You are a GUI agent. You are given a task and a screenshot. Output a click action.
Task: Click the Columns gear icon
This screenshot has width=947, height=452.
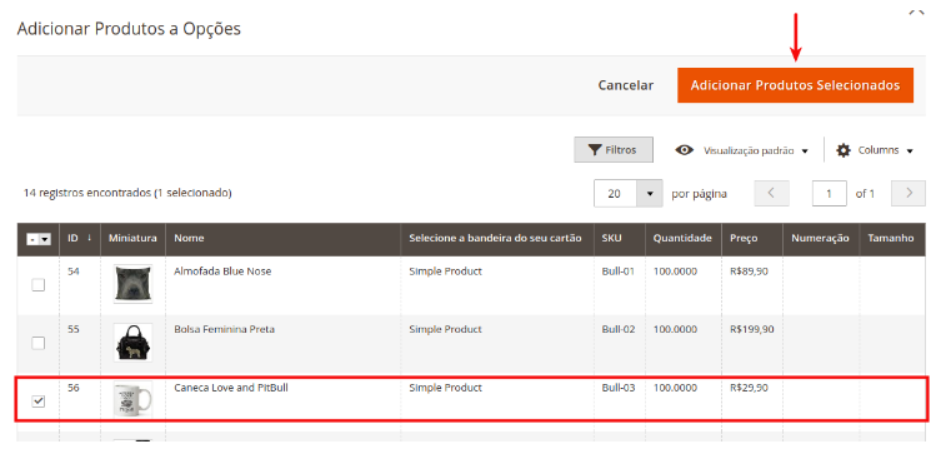point(843,150)
